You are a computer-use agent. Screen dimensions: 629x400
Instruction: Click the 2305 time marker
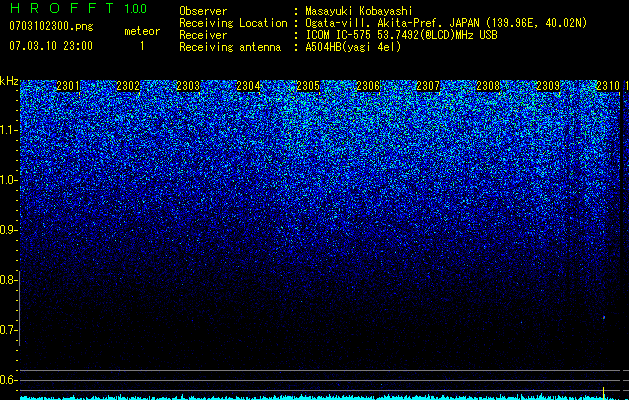pos(308,86)
